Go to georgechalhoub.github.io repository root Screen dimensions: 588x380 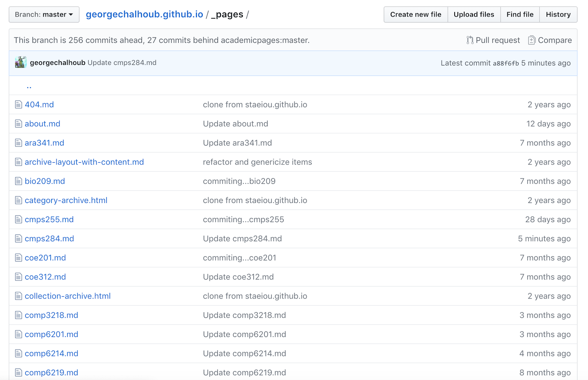(144, 14)
